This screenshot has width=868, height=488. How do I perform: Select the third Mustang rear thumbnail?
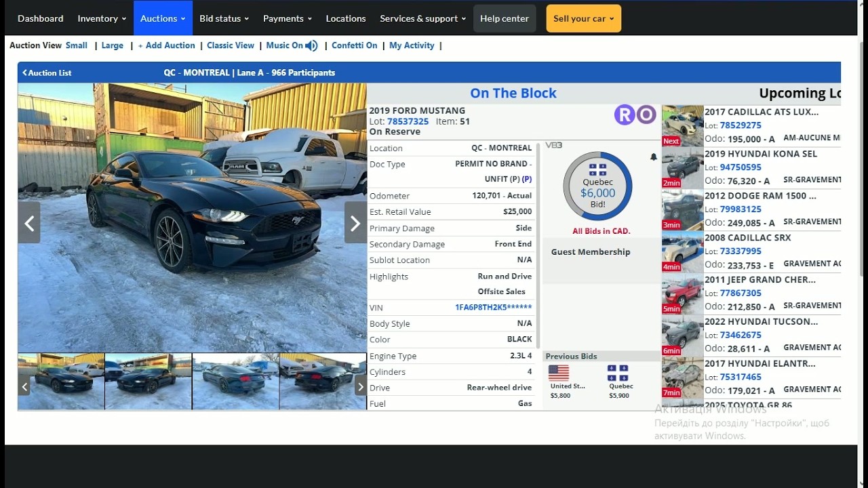point(235,382)
